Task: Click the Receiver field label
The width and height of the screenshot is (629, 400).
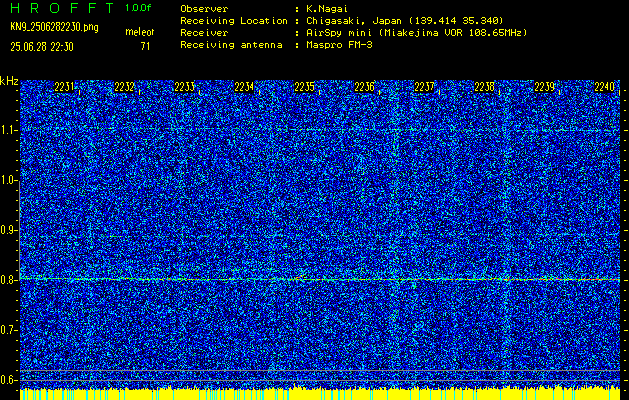Action: pyautogui.click(x=204, y=32)
